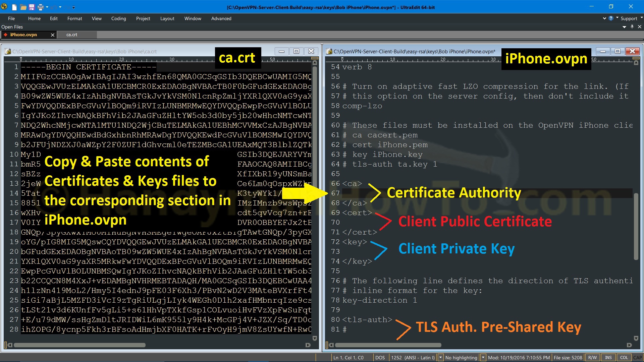644x362 pixels.
Task: Click scroll-right arrow in iPhone.ovpn window
Action: point(629,345)
